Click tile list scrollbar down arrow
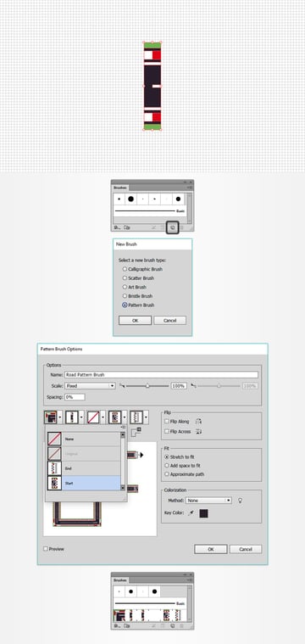 pyautogui.click(x=123, y=488)
